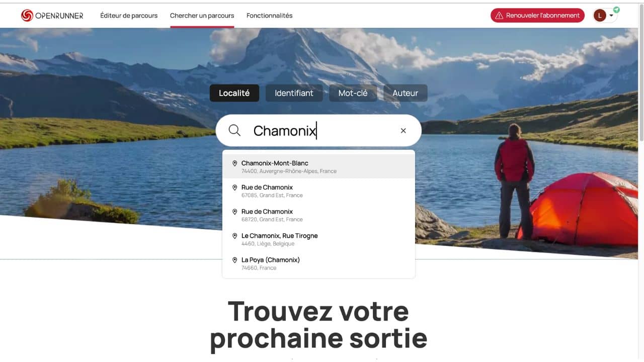Clear the search field with the X icon
The width and height of the screenshot is (644, 362).
tap(403, 131)
